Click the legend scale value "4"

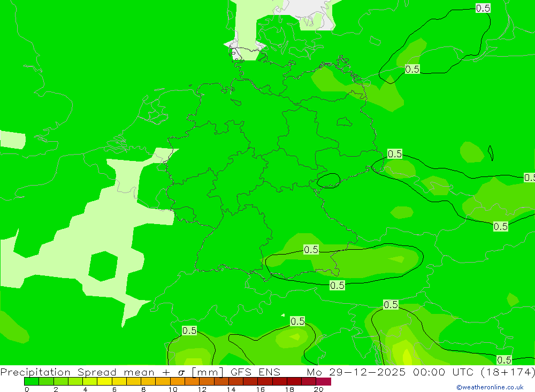[85, 389]
